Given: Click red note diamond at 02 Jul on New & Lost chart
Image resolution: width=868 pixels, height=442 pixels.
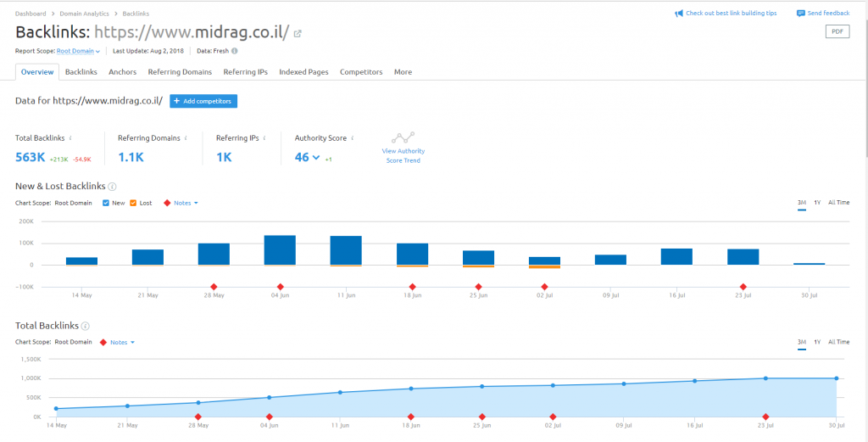Looking at the screenshot, I should click(545, 287).
